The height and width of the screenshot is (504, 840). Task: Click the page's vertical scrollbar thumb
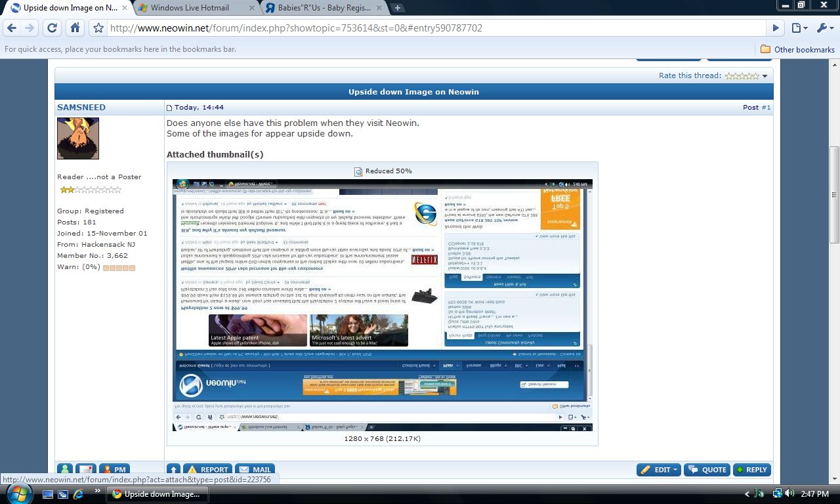[x=835, y=194]
